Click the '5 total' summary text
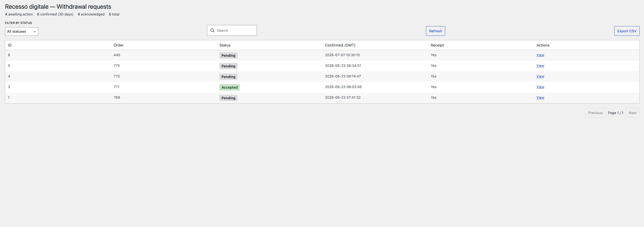The image size is (644, 227). click(114, 14)
